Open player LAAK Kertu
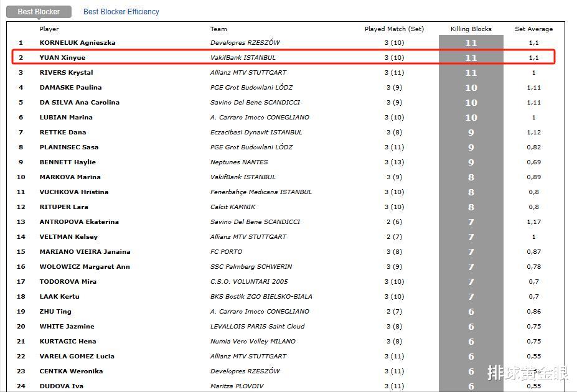Viewport: 577px width, 392px height. [59, 296]
